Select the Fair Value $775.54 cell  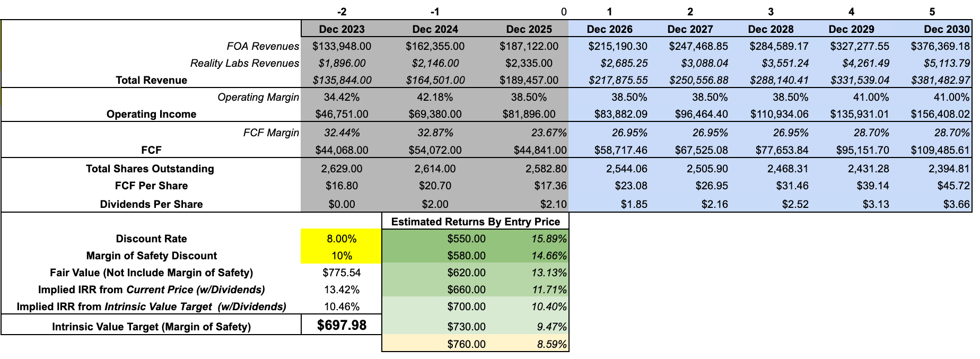(342, 273)
